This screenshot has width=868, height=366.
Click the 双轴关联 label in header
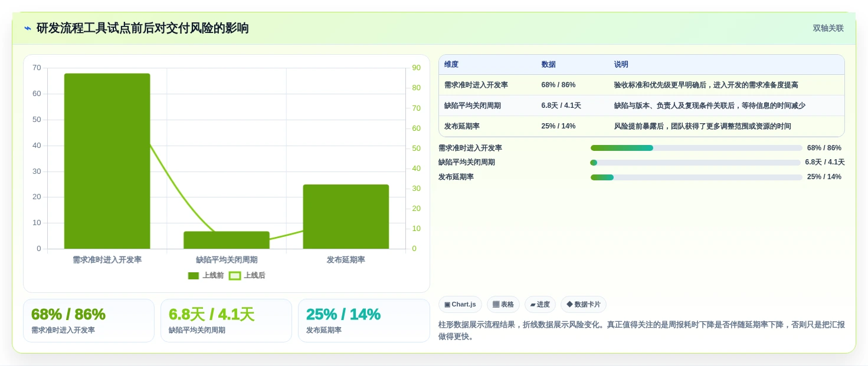pyautogui.click(x=828, y=28)
